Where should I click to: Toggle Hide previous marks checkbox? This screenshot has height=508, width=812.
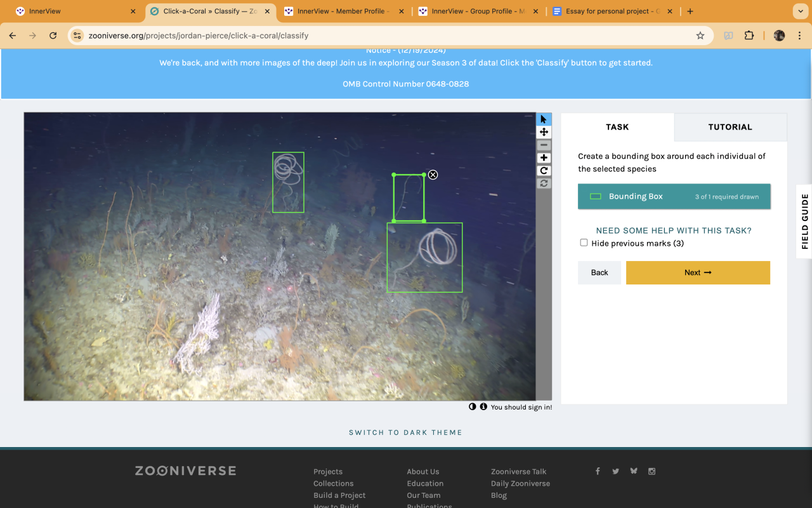tap(584, 243)
